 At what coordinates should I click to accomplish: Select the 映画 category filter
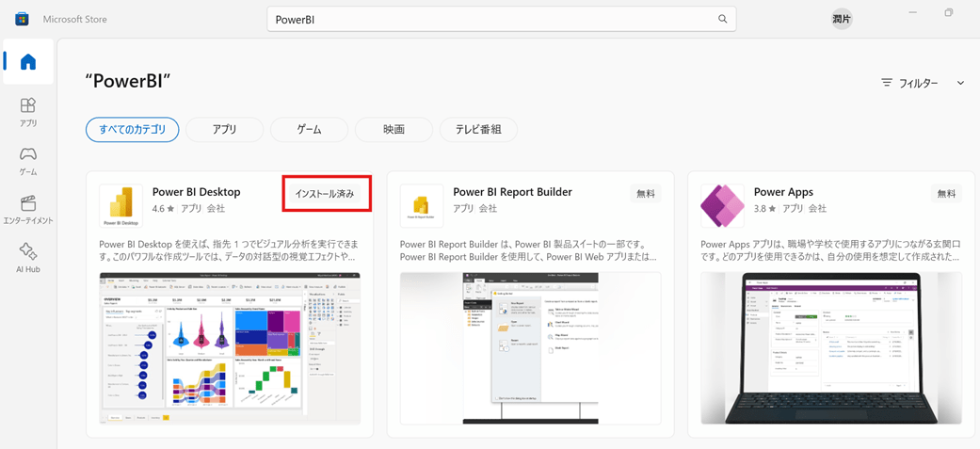point(394,130)
